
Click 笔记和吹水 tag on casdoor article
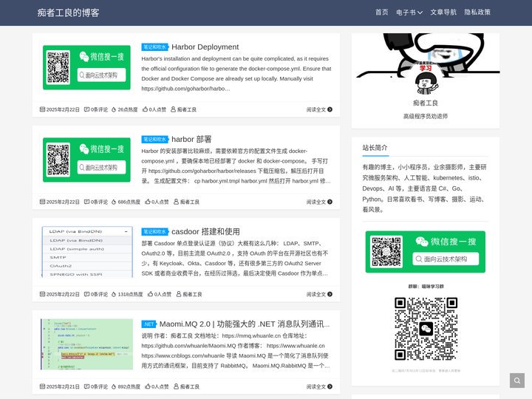pos(154,231)
